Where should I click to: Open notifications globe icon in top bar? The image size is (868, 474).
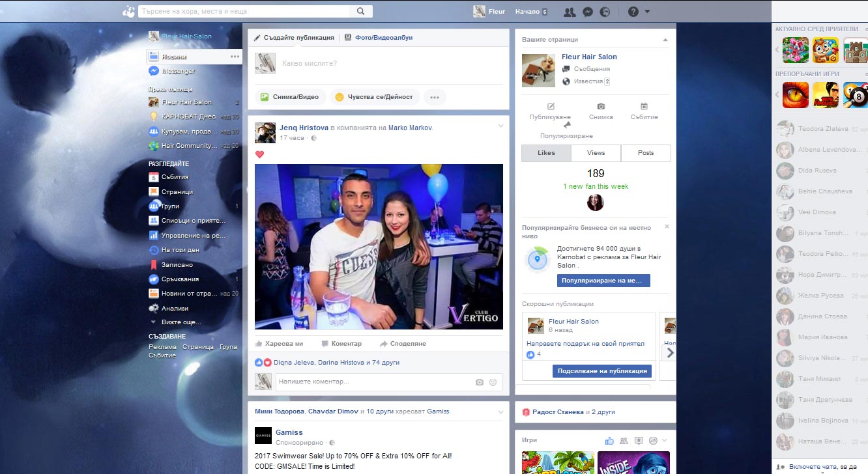point(605,12)
